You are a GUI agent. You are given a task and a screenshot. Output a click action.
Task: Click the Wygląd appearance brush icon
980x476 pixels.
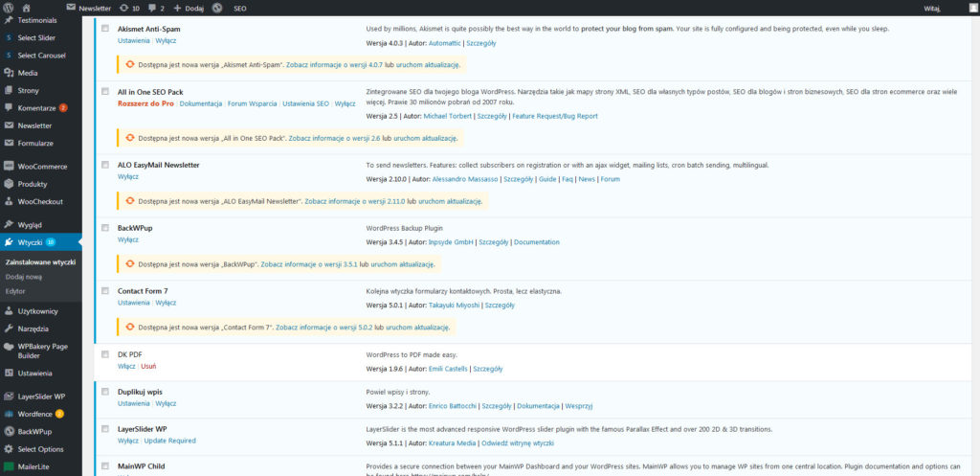8,224
